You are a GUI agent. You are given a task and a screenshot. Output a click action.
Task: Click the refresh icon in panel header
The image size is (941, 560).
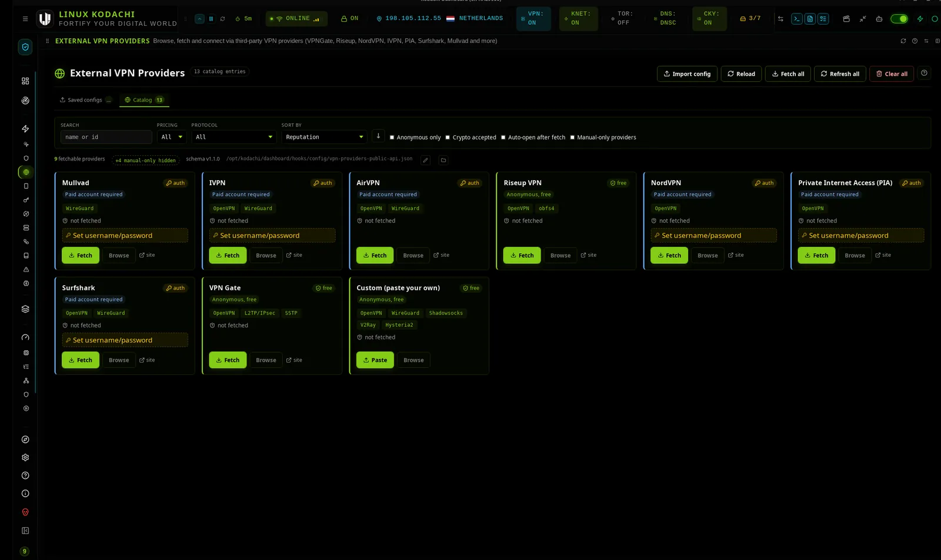tap(903, 41)
